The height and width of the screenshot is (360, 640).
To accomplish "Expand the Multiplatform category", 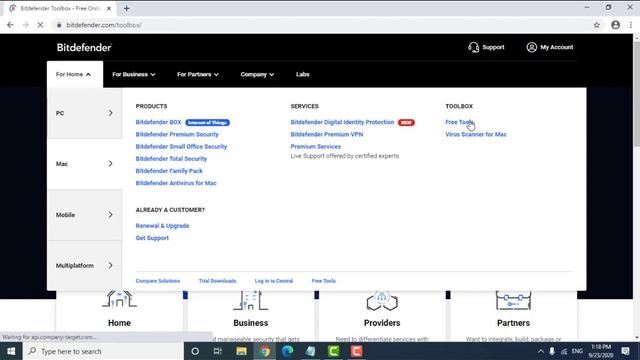I will [84, 265].
